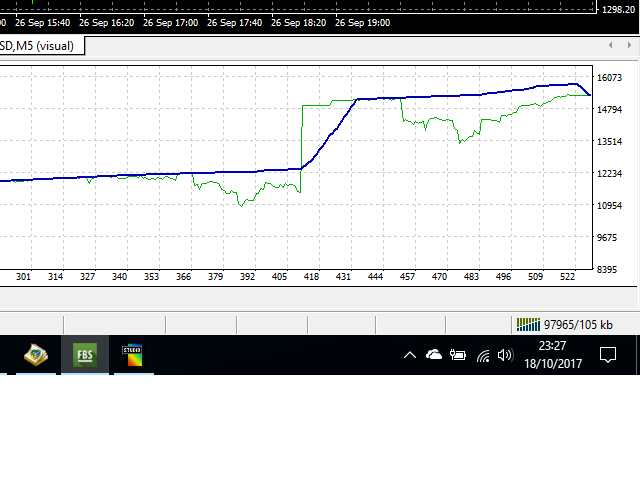Viewport: 640px width, 480px height.
Task: Click the 418 trade mark on axis
Action: [311, 277]
